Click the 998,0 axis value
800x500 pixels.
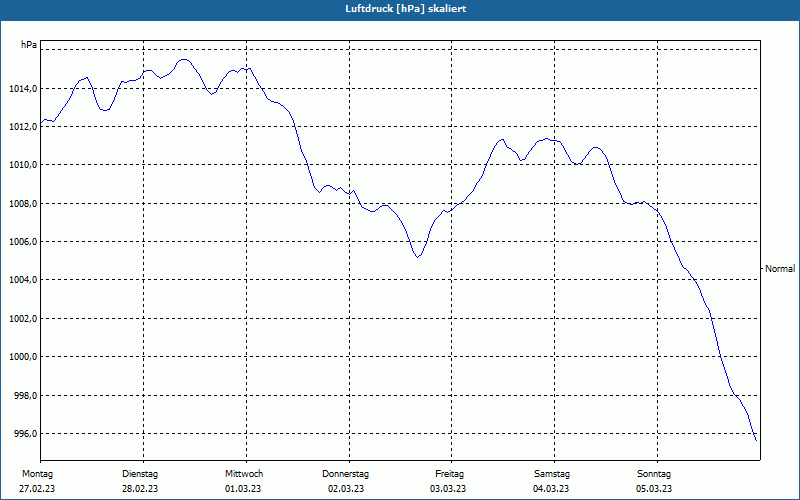(x=26, y=395)
